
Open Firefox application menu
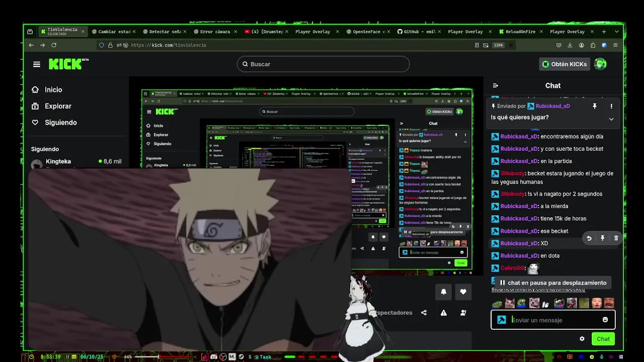pos(615,45)
